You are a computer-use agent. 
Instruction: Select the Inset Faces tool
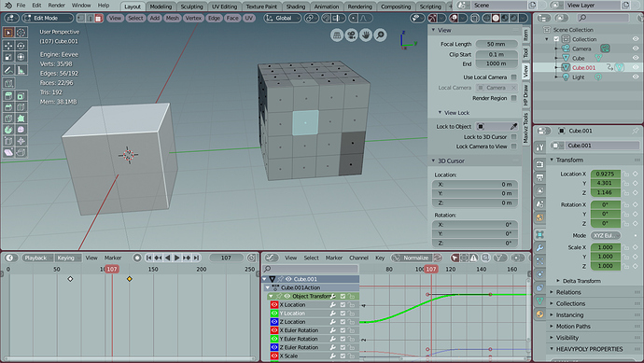[21, 96]
